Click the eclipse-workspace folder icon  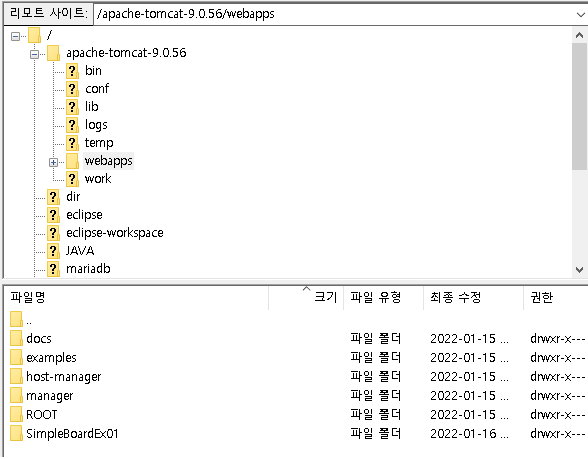53,233
